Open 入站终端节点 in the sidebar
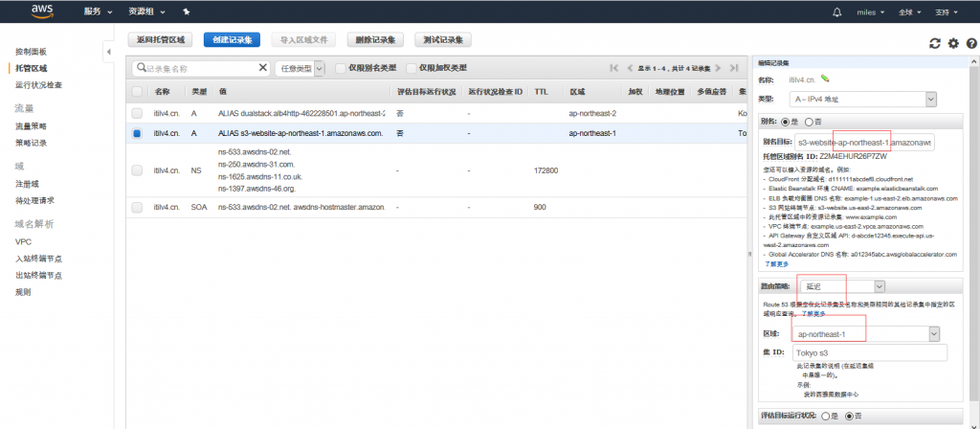 pos(38,259)
